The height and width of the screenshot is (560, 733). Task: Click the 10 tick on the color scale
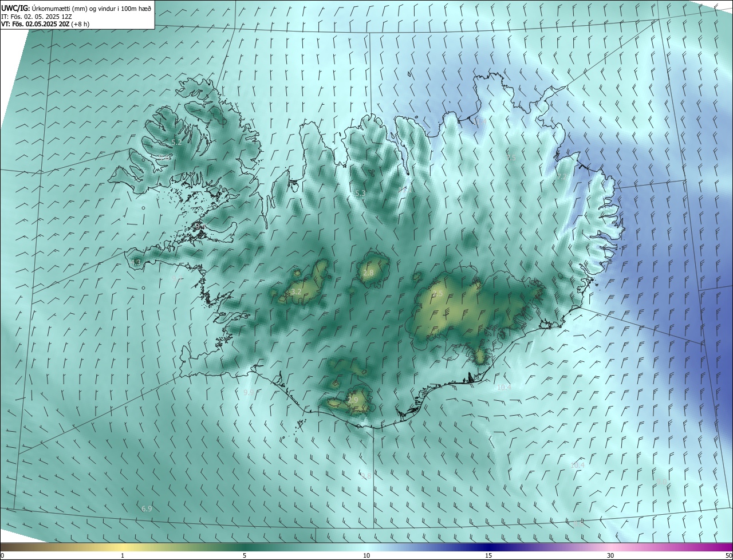(366, 555)
